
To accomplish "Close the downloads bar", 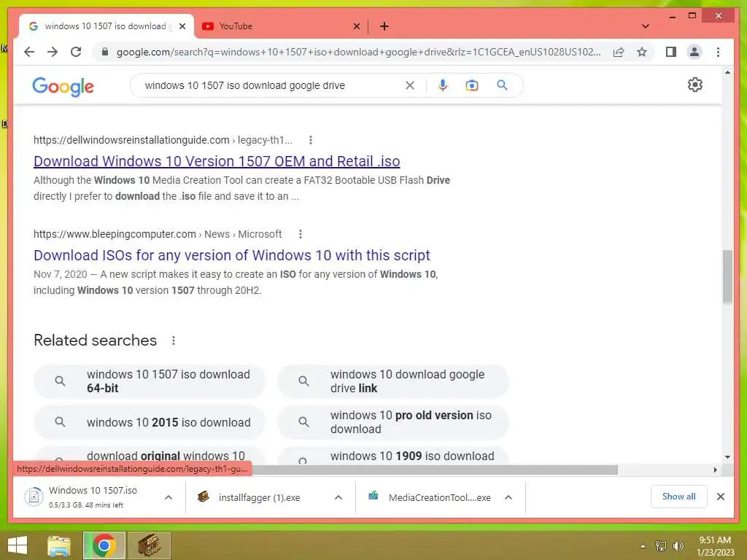I will pos(721,497).
